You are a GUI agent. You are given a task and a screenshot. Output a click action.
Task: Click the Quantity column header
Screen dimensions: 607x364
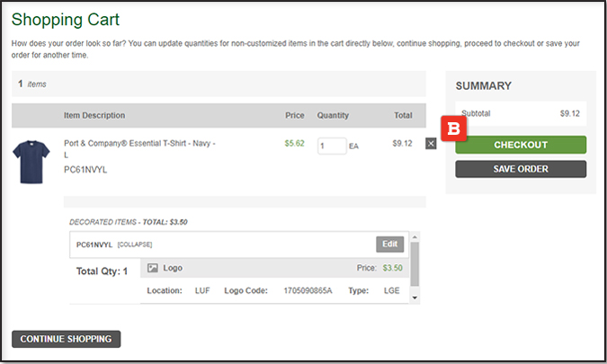pos(333,115)
